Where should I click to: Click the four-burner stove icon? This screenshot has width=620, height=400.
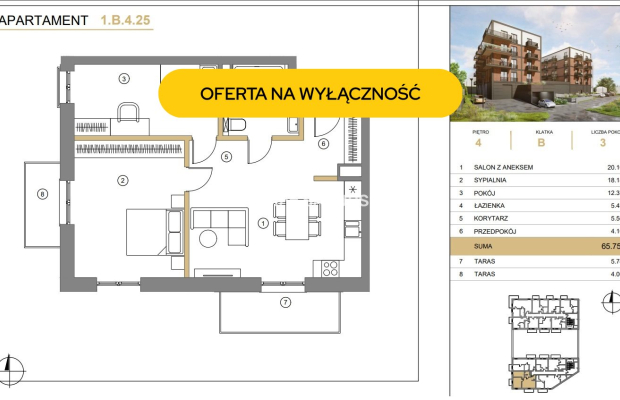[330, 268]
